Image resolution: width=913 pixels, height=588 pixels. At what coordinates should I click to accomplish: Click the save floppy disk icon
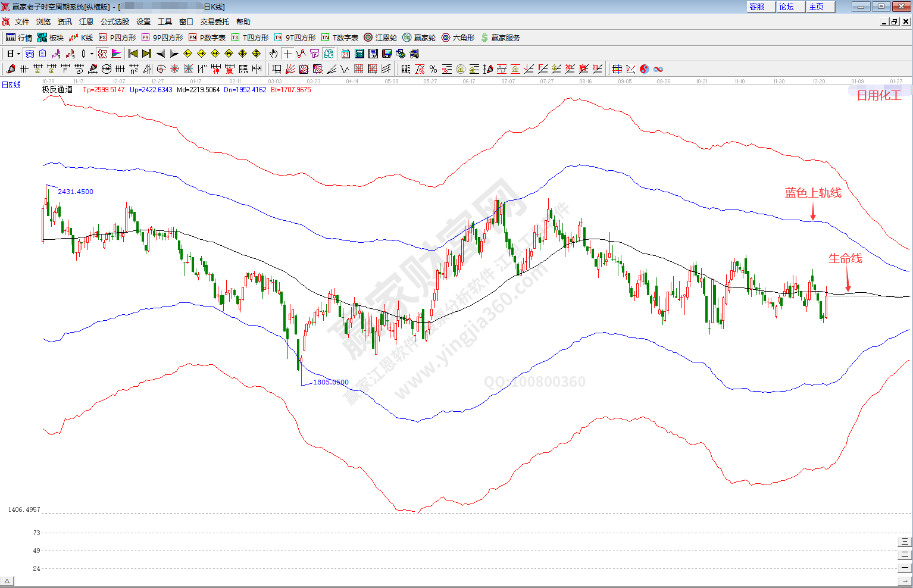point(387,54)
